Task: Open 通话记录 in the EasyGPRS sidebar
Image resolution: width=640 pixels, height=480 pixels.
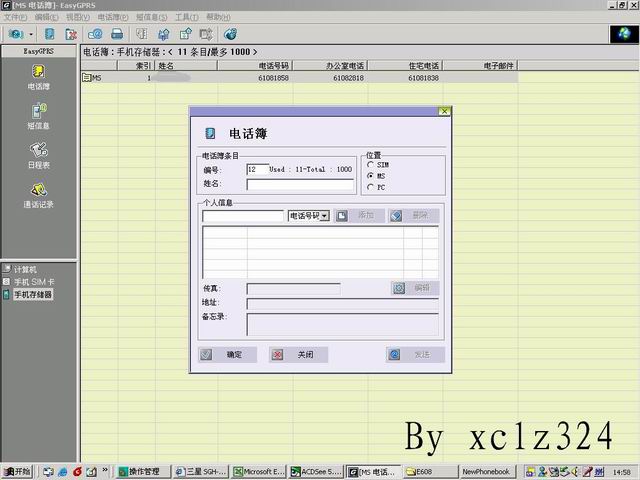Action: pos(38,196)
